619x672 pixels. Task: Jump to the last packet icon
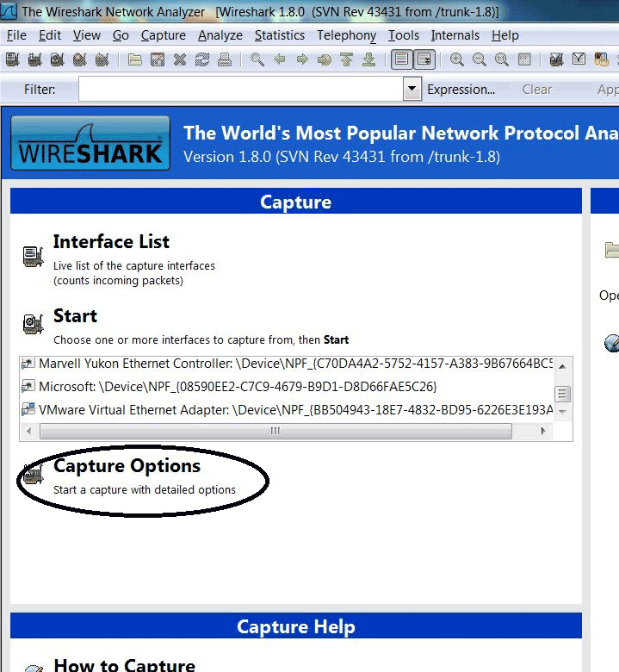tap(368, 59)
